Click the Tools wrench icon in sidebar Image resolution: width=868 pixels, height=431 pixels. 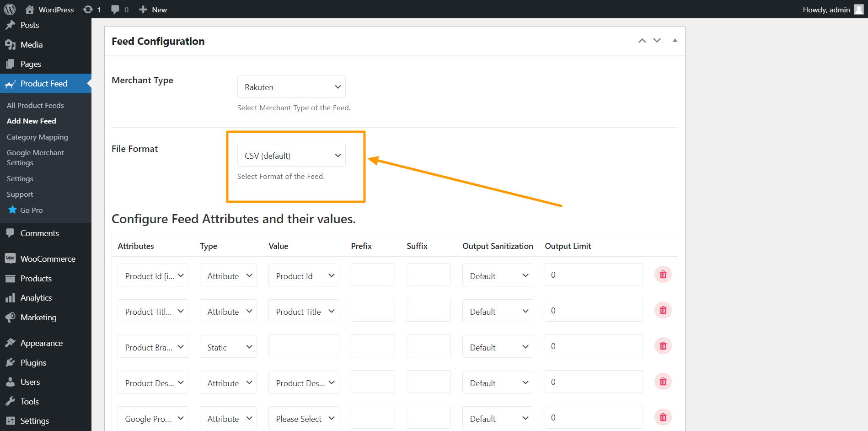tap(11, 401)
